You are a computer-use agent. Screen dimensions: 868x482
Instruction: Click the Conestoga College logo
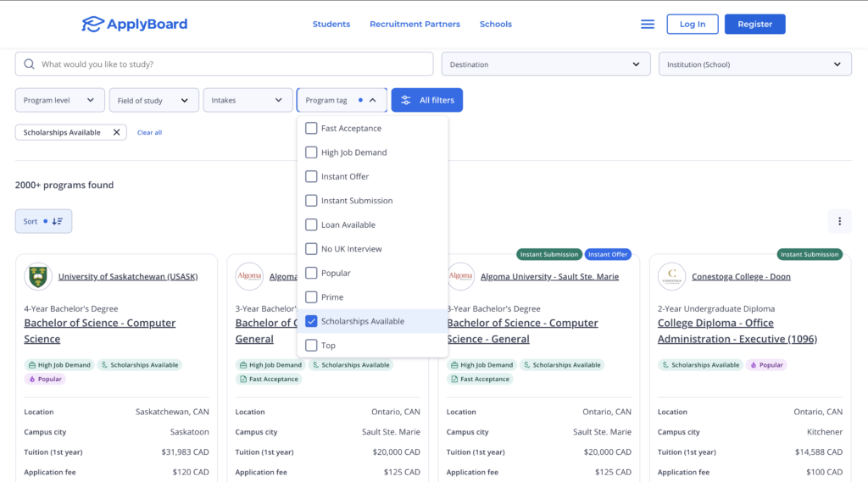tap(671, 276)
